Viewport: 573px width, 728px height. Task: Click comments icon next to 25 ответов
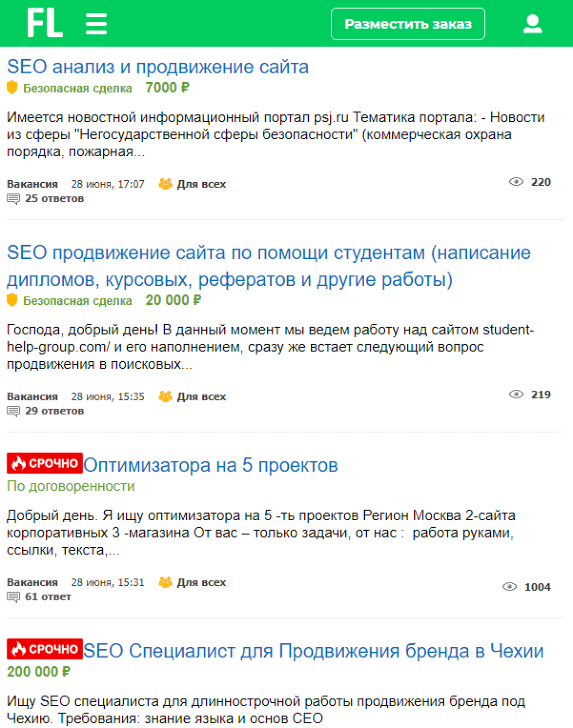pyautogui.click(x=13, y=199)
